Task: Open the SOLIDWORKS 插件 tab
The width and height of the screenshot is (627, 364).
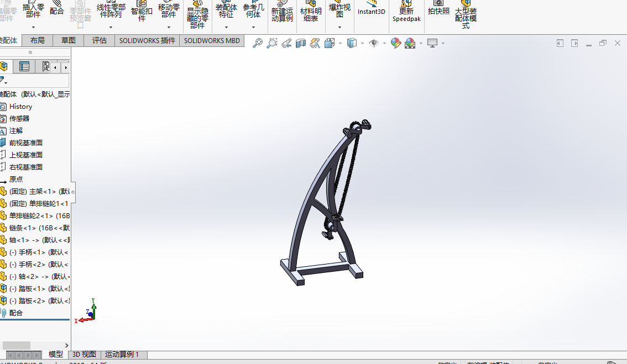Action: point(147,40)
